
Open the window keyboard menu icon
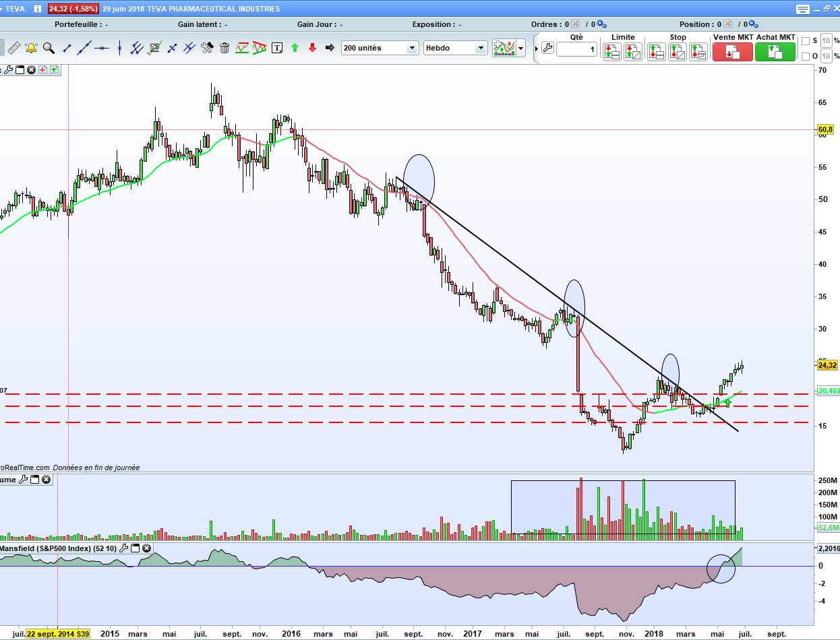[802, 9]
